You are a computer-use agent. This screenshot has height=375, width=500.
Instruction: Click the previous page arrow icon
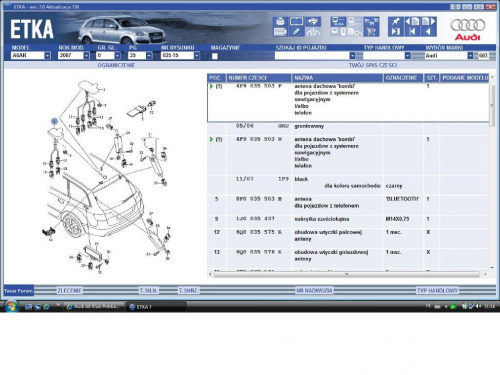pos(412,22)
